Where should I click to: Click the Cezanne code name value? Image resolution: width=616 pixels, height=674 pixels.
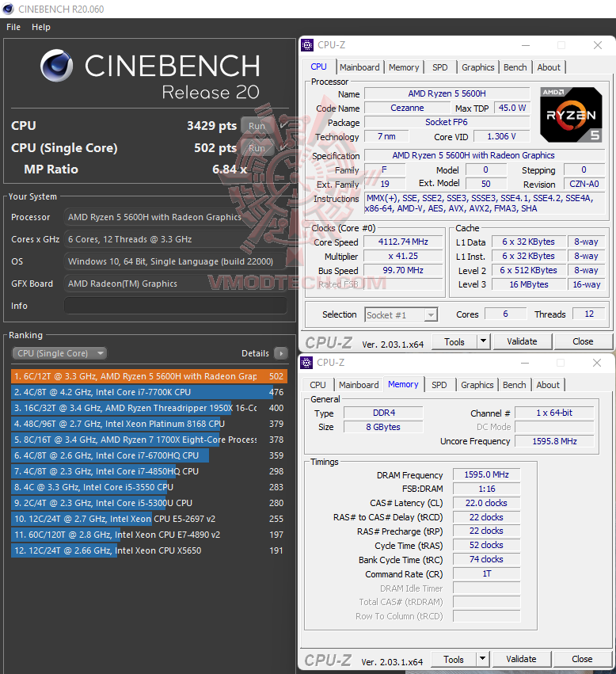(407, 108)
